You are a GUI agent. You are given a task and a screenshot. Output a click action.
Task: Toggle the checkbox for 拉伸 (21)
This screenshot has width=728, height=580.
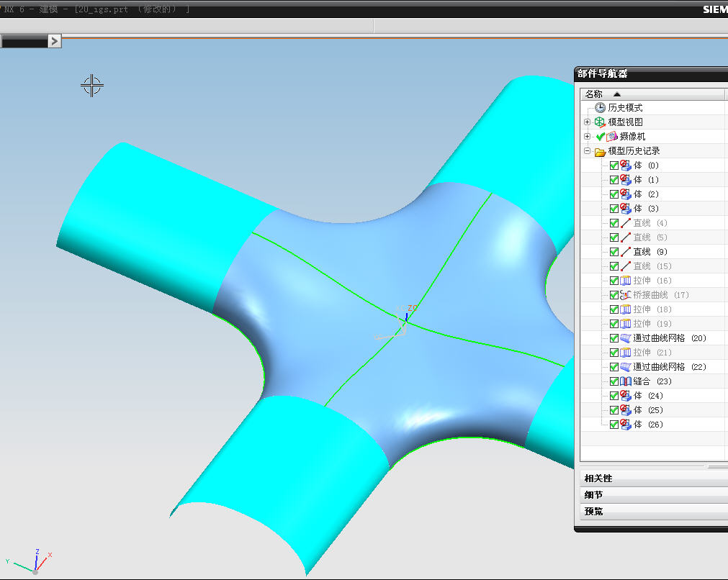614,353
